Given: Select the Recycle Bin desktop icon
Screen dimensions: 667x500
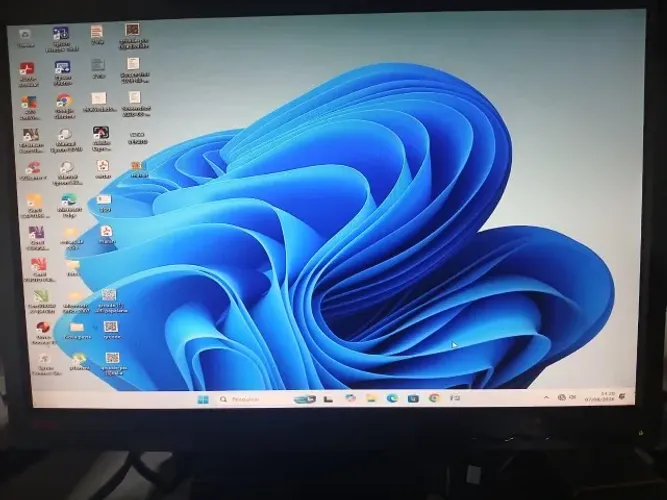Looking at the screenshot, I should (x=26, y=37).
